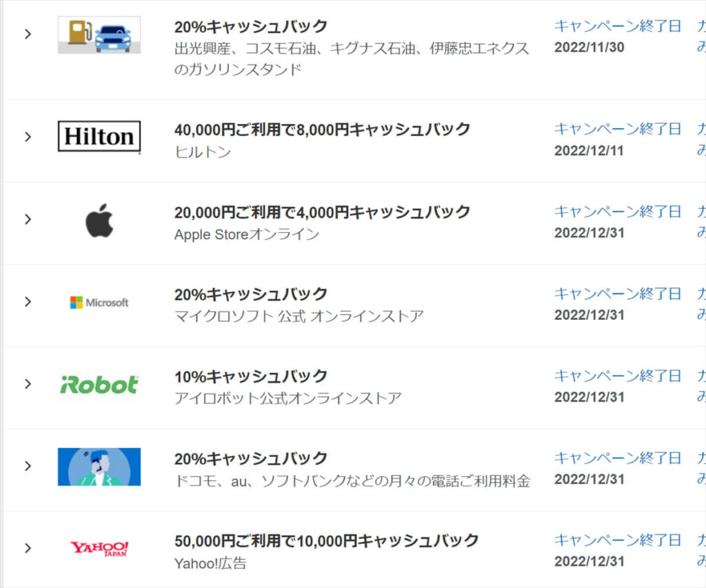Expand the Microsoft offer chevron

pos(28,301)
